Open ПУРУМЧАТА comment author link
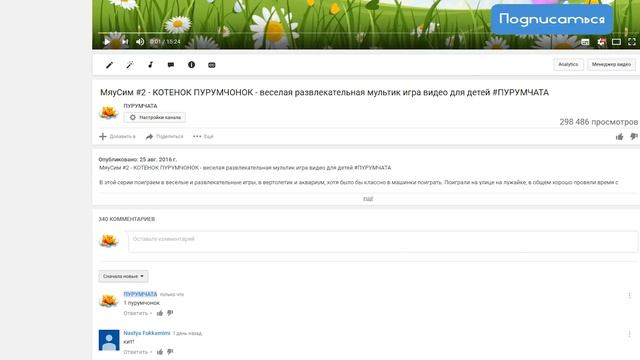The height and width of the screenshot is (360, 640). 140,294
